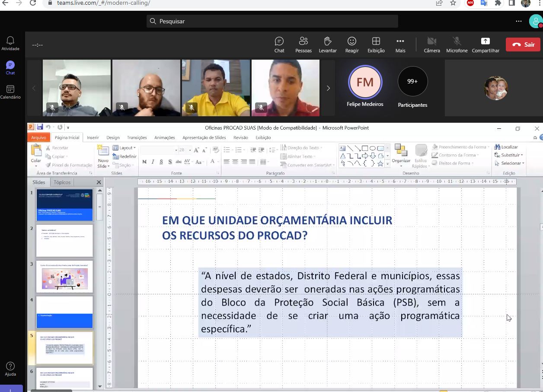Leave the call with Sair button
Image resolution: width=543 pixels, height=392 pixels.
[x=523, y=45]
